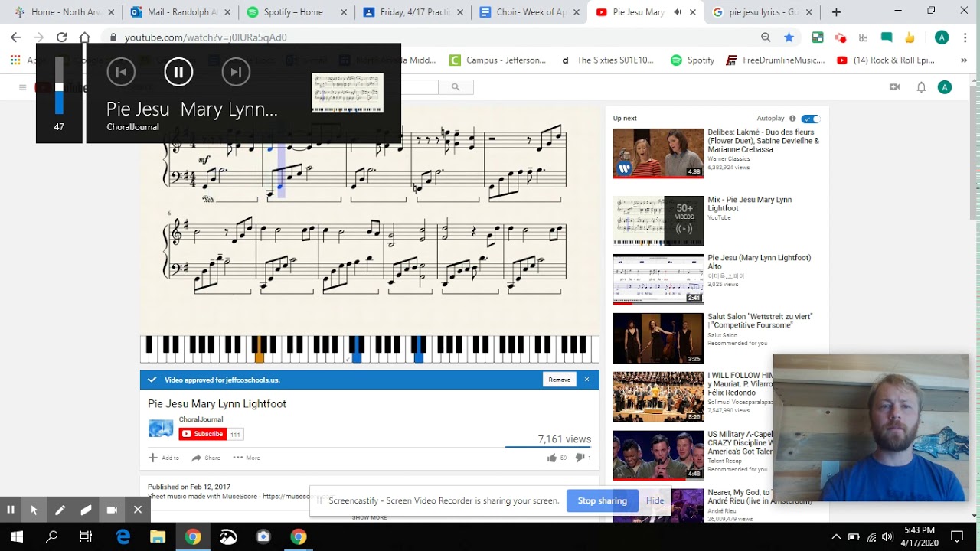
Task: Like the video with thumbs up
Action: pyautogui.click(x=557, y=458)
